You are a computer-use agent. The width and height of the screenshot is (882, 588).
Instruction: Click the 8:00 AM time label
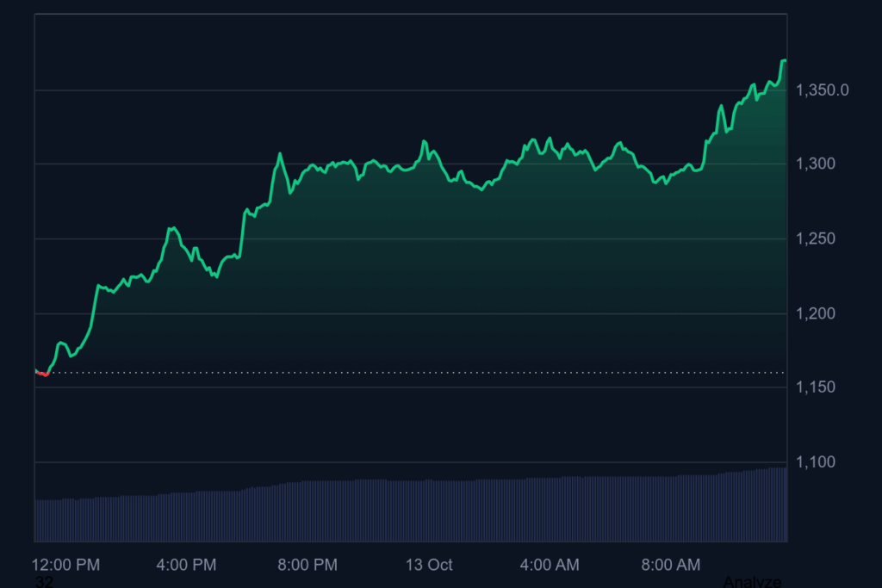(671, 565)
